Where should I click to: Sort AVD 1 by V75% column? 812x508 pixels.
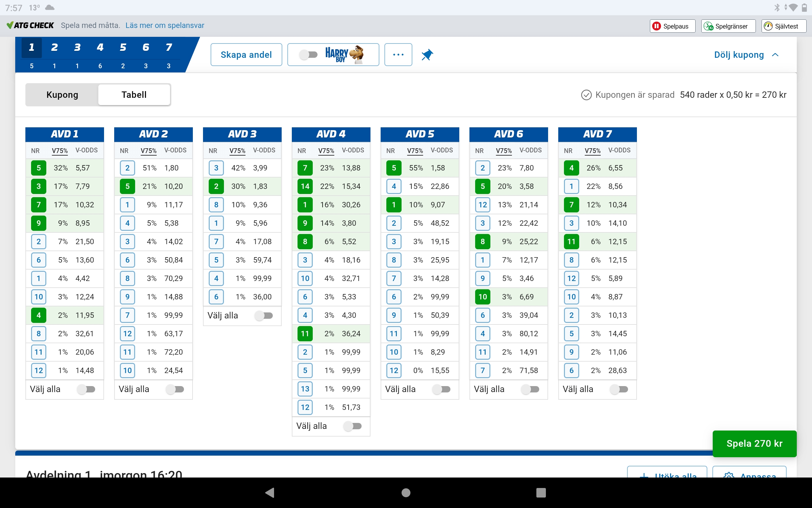click(60, 150)
